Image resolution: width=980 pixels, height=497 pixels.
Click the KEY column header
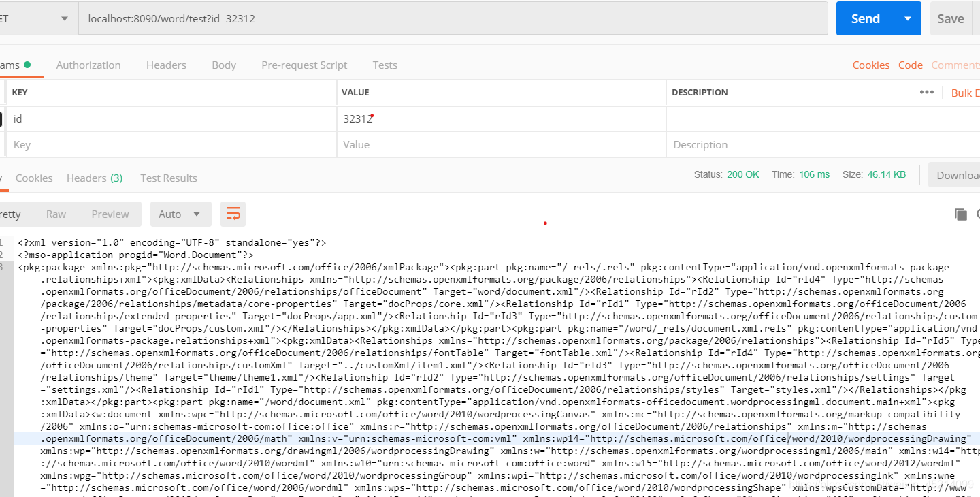tap(20, 93)
